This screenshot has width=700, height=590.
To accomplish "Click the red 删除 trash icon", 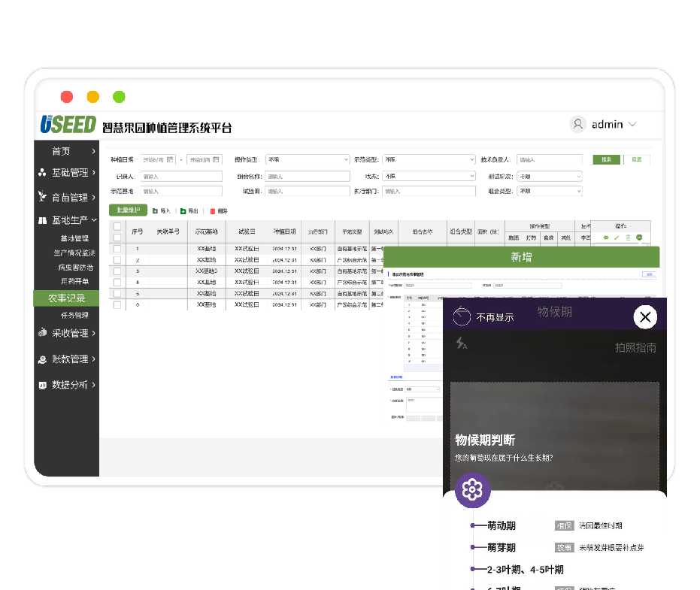I will pyautogui.click(x=213, y=211).
